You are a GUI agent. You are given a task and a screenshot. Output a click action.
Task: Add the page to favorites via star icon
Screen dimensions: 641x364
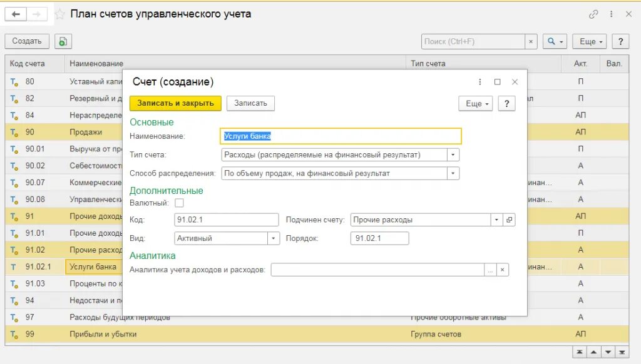59,14
